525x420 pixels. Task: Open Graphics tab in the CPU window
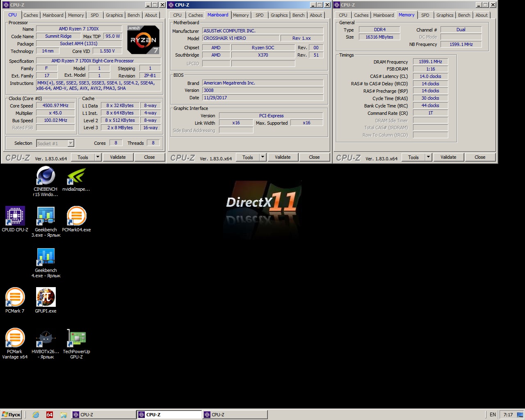[x=114, y=15]
